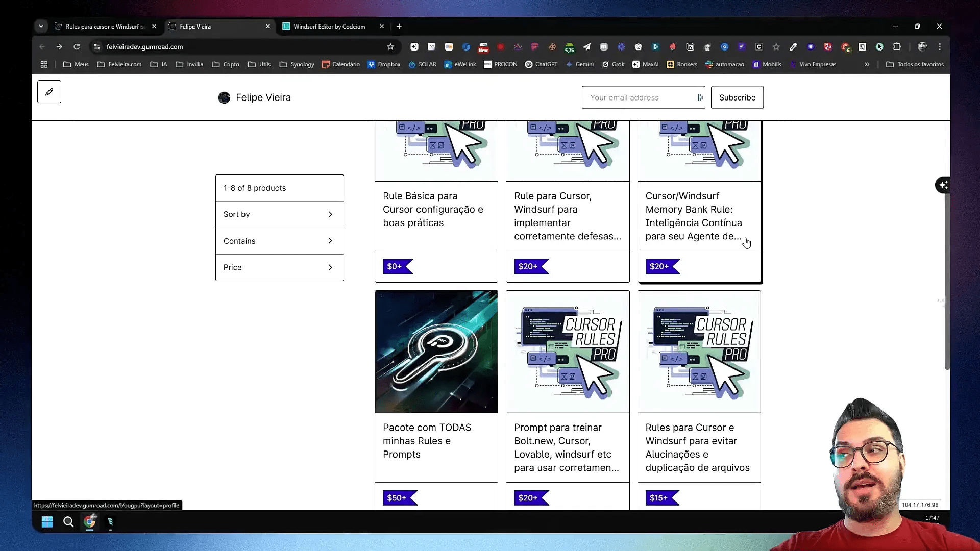Show more bookmarks via double chevron
Screen dimensions: 980x551
(x=867, y=64)
